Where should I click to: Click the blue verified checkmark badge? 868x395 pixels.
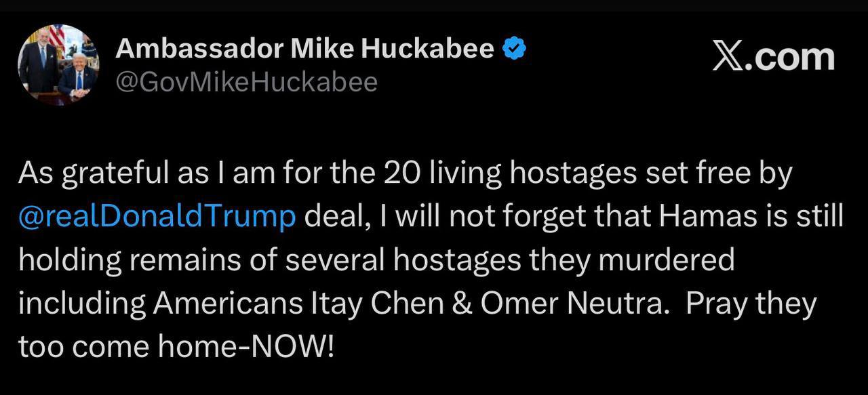513,49
